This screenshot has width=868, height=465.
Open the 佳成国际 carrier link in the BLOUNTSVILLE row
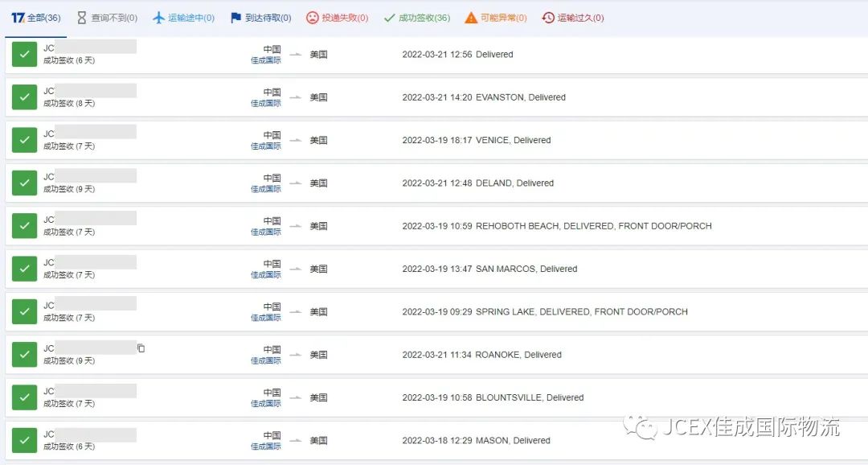click(266, 404)
